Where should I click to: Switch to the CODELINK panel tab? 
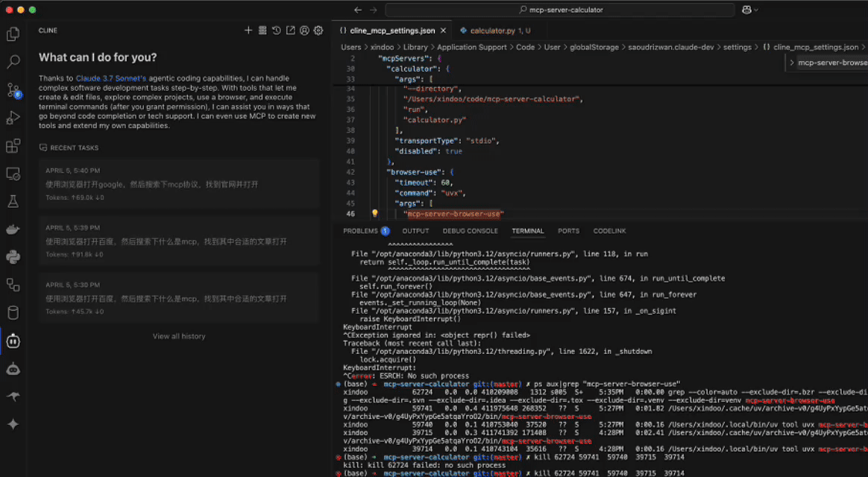coord(609,231)
